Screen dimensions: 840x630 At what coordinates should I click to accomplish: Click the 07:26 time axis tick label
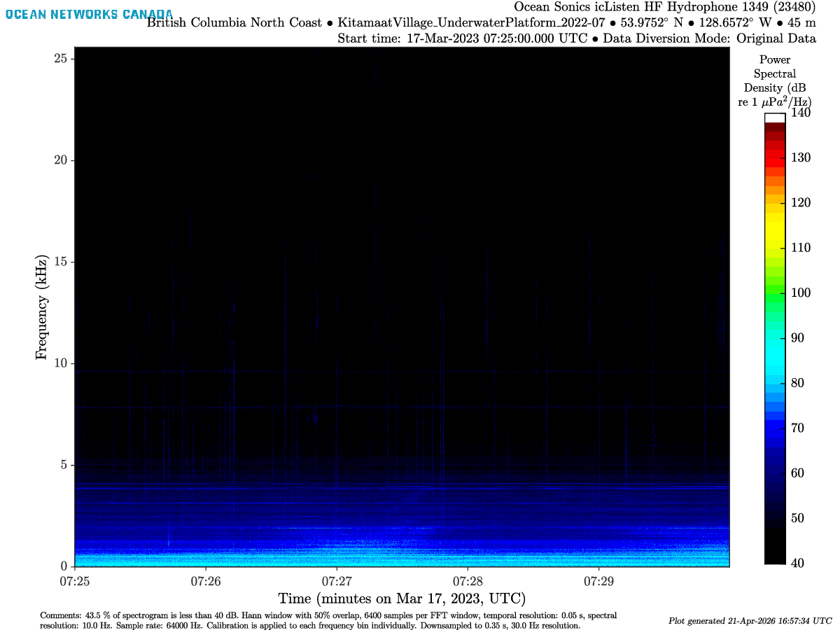pyautogui.click(x=205, y=581)
